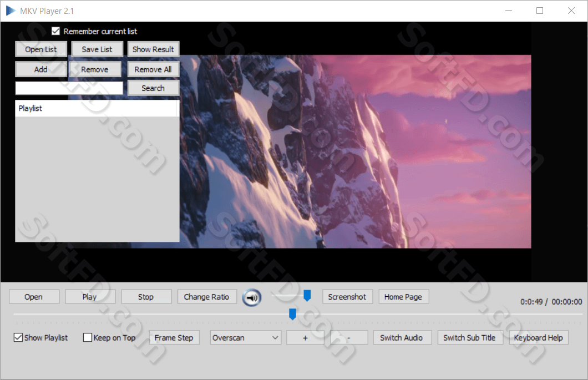Uncheck the Show Playlist checkbox

point(18,338)
